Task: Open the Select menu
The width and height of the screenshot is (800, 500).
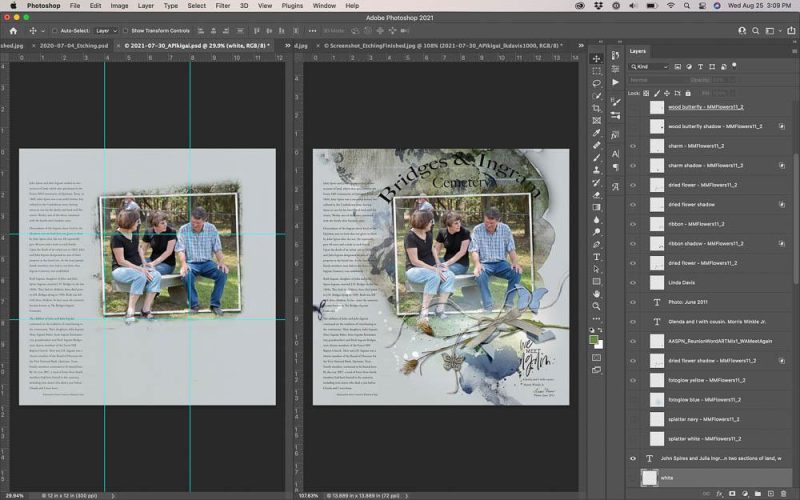Action: point(196,6)
